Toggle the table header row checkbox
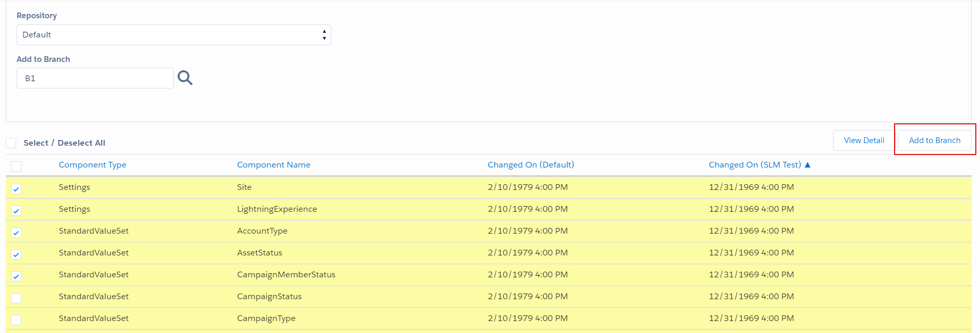Screen dimensions: 980x333 [16, 166]
